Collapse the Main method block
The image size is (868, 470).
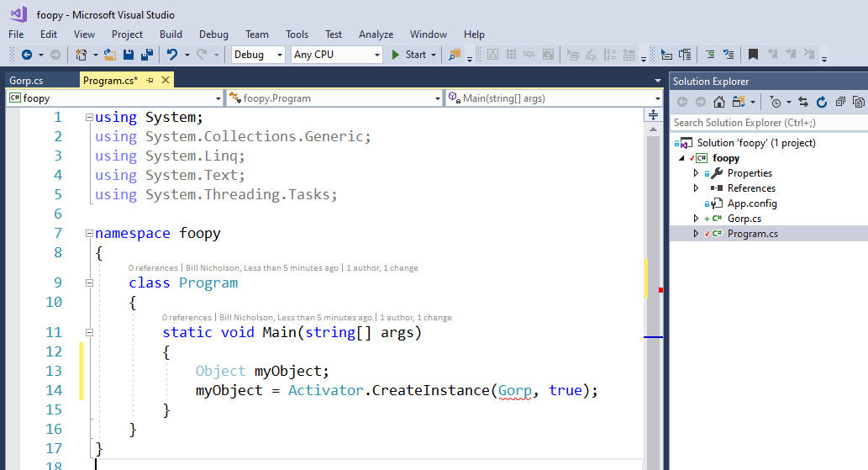89,333
